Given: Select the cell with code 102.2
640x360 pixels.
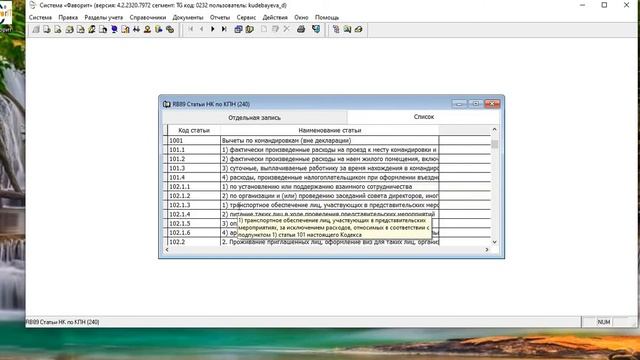Looking at the screenshot, I should click(194, 242).
